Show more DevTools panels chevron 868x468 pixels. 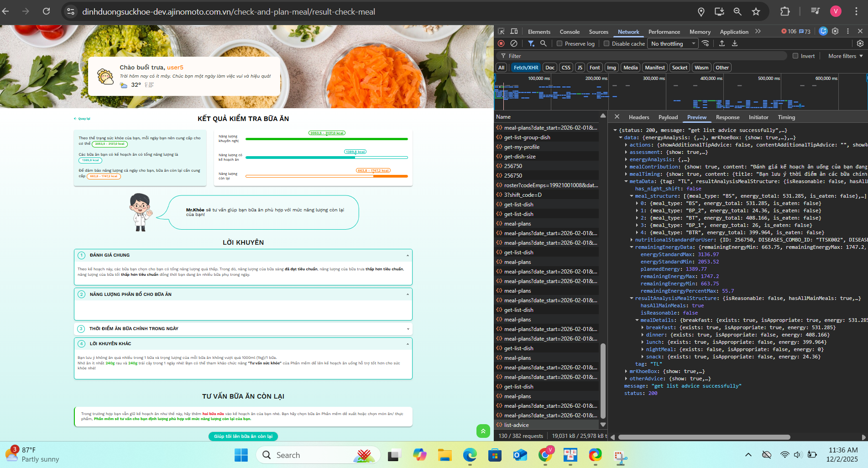point(758,32)
